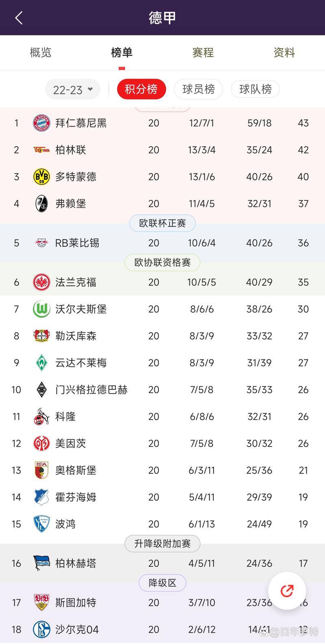Toggle the 积分榜 standings view
Viewport: 325px width, 644px height.
coord(141,89)
